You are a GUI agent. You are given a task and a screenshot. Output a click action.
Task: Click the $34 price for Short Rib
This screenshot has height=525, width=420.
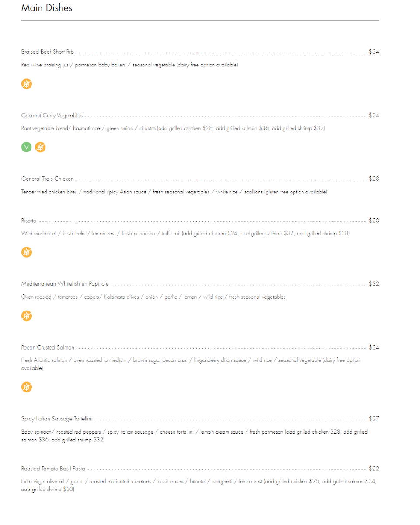(x=374, y=52)
